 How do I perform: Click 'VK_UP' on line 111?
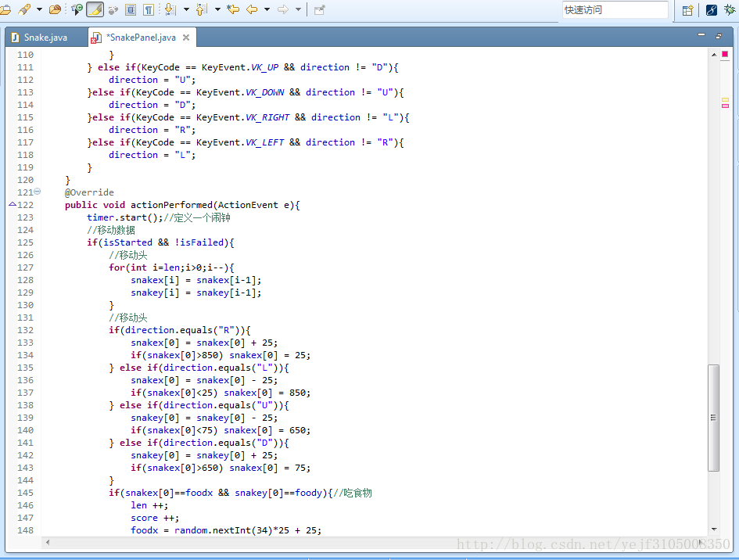(x=264, y=67)
